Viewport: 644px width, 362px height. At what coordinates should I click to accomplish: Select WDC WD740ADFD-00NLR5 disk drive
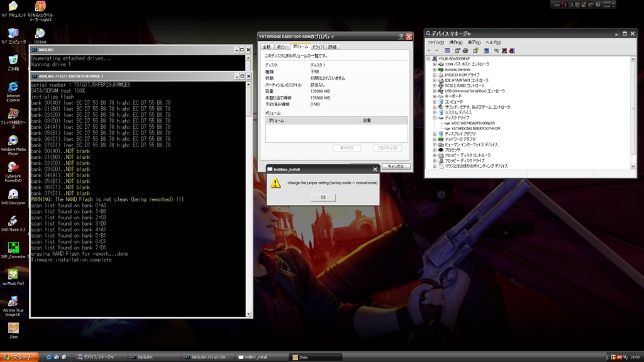tap(473, 123)
